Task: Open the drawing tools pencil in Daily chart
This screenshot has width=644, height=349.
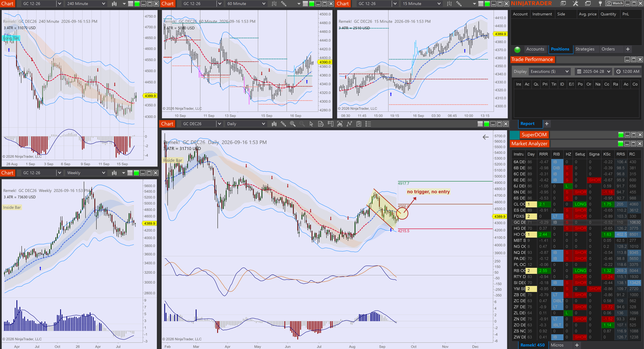Action: 283,124
